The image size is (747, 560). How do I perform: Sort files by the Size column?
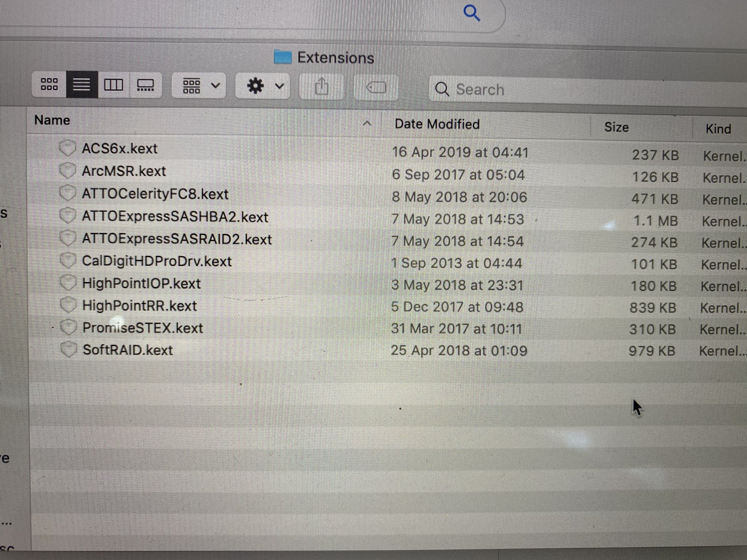(x=616, y=127)
